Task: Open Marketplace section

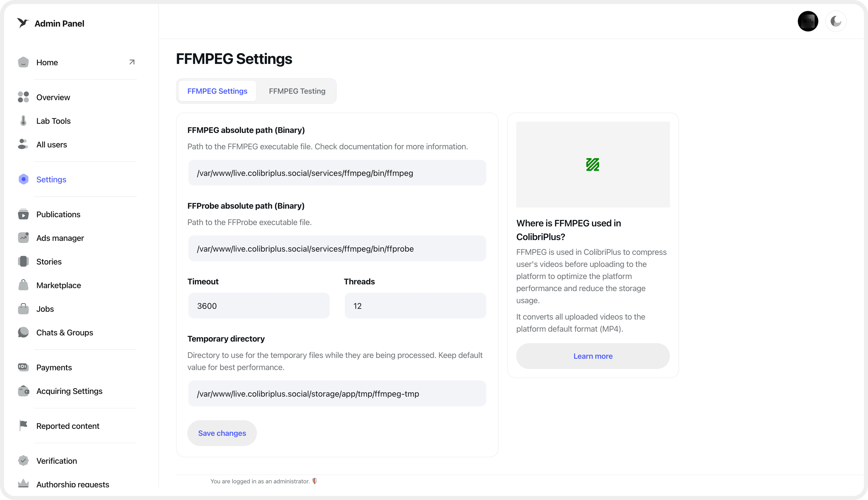Action: pos(59,285)
